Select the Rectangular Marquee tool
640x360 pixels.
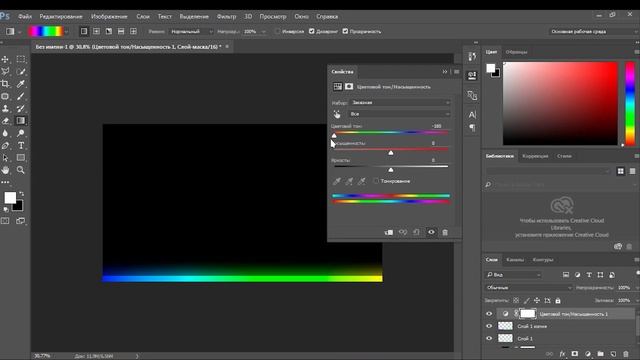pyautogui.click(x=21, y=59)
